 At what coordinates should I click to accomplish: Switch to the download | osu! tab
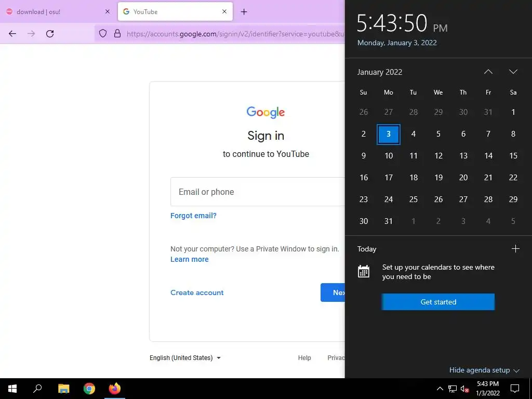(x=58, y=11)
